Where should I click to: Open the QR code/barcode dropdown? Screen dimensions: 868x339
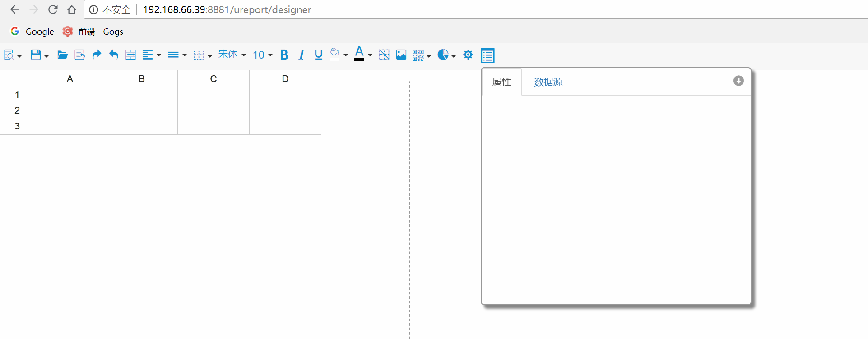coord(422,55)
